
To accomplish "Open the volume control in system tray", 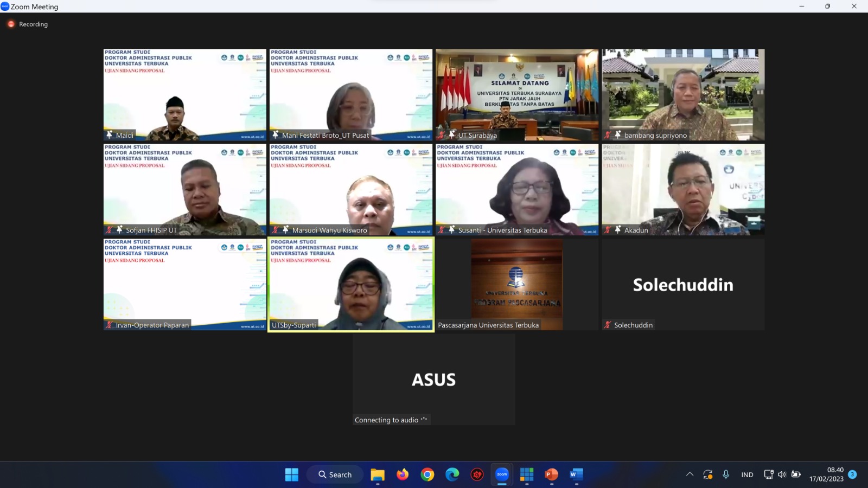I will pyautogui.click(x=782, y=474).
